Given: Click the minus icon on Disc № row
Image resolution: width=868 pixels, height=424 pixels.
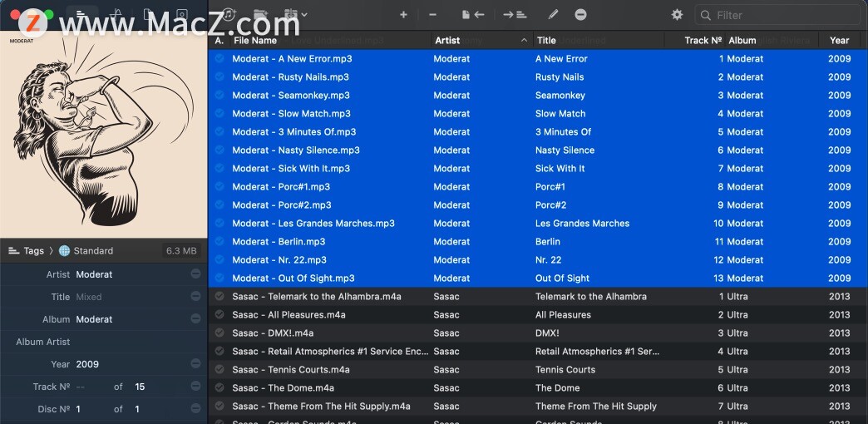Looking at the screenshot, I should click(195, 408).
